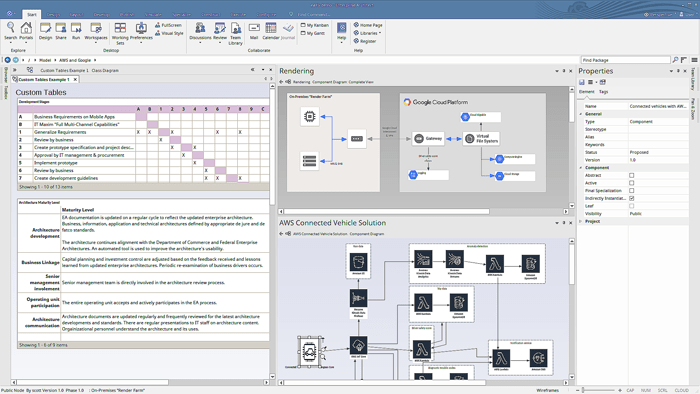700x394 pixels.
Task: Click Rendering diagram horizontal scrollbar
Action: click(387, 212)
